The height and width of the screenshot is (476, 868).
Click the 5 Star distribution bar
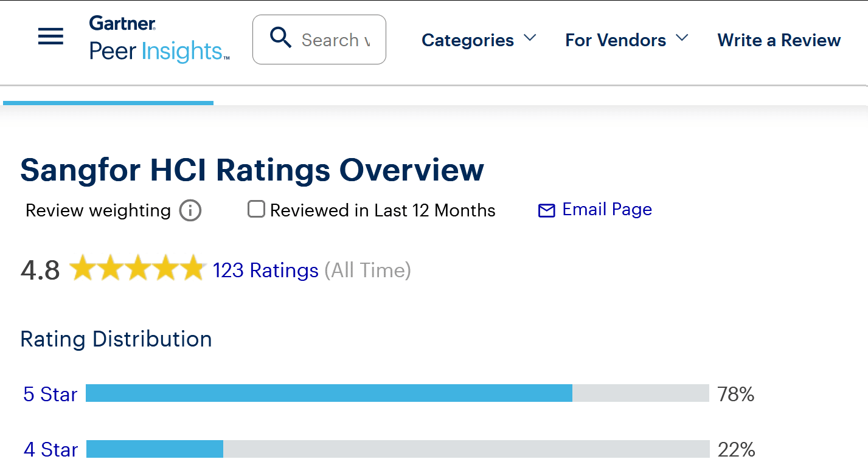coord(397,393)
